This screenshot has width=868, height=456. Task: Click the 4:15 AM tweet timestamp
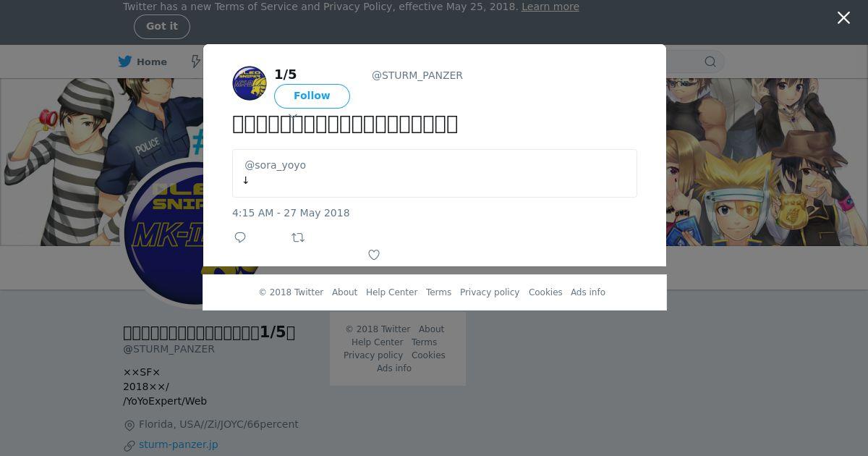click(x=291, y=213)
